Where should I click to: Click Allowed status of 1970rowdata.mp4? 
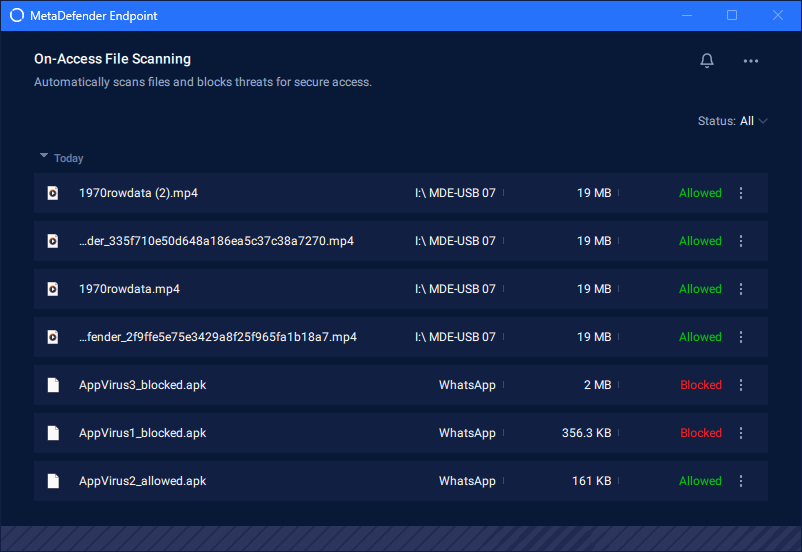click(700, 289)
